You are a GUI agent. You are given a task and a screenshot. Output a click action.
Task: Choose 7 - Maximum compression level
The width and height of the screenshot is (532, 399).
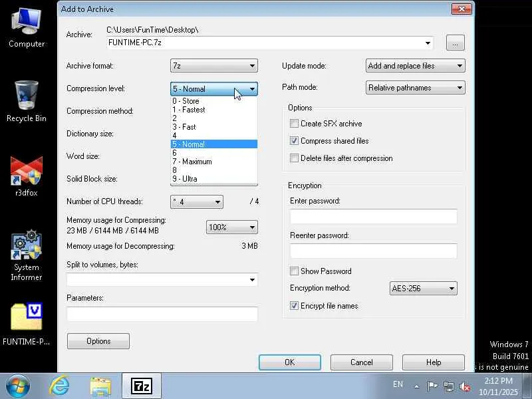213,162
